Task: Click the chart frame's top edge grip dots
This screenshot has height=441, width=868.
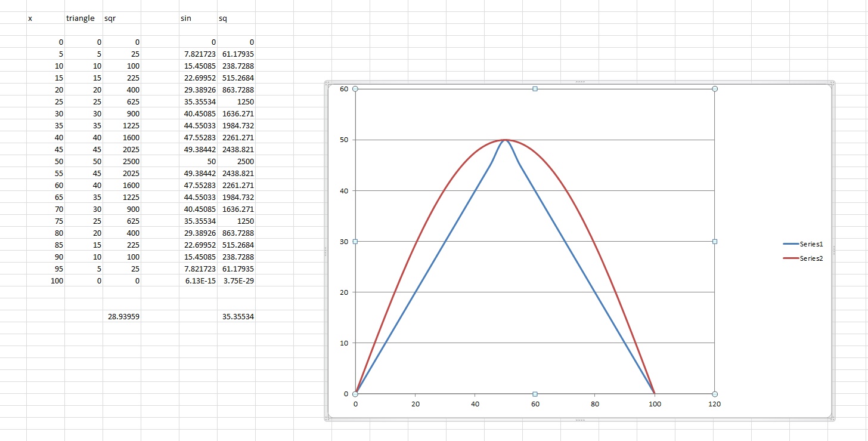Action: tap(579, 82)
